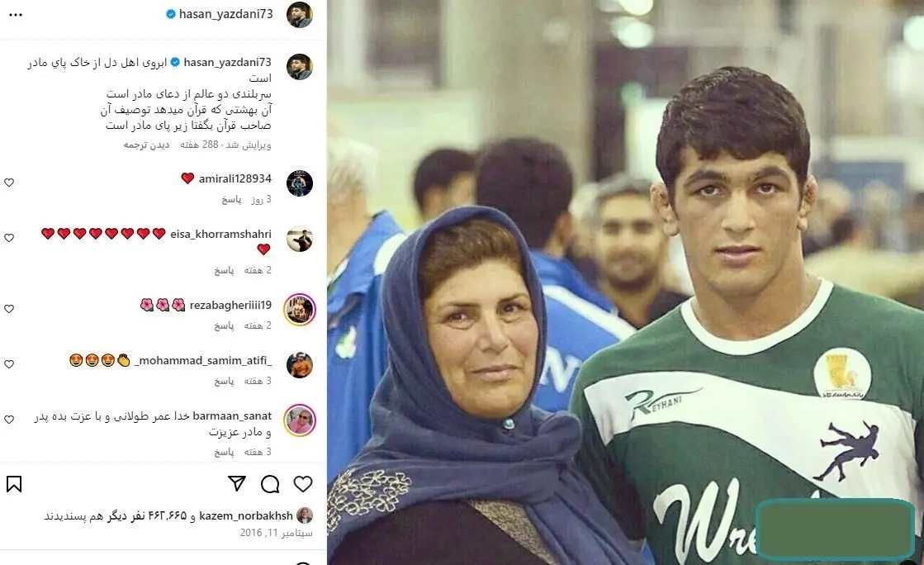Open the three-dots more options menu
This screenshot has width=924, height=565.
point(16,15)
